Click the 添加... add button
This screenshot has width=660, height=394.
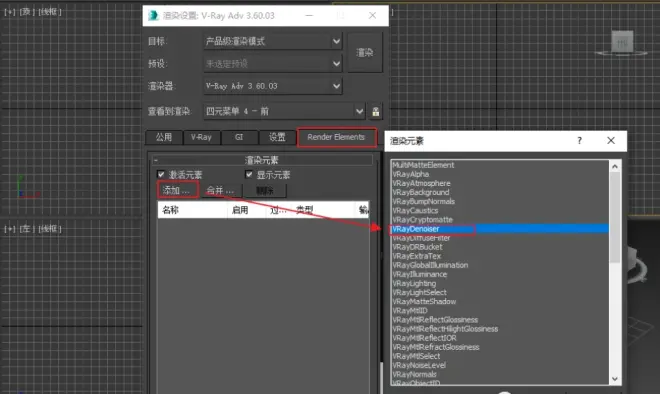(177, 190)
